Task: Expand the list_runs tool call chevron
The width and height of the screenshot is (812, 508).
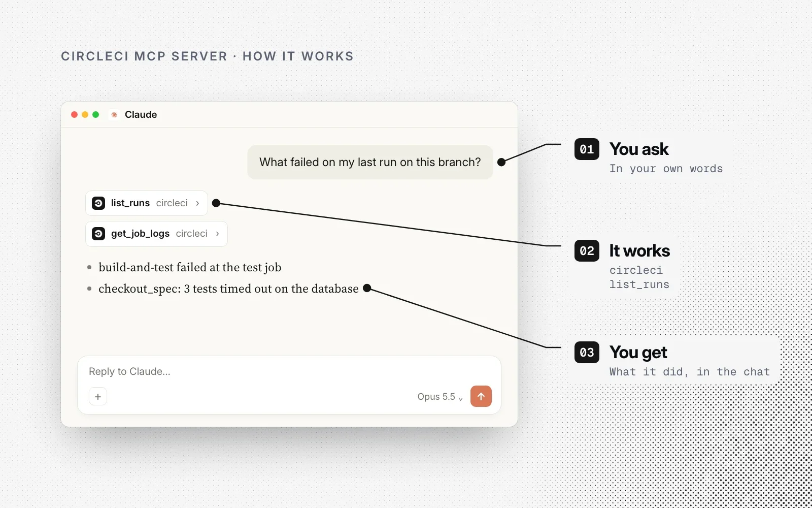Action: [197, 203]
